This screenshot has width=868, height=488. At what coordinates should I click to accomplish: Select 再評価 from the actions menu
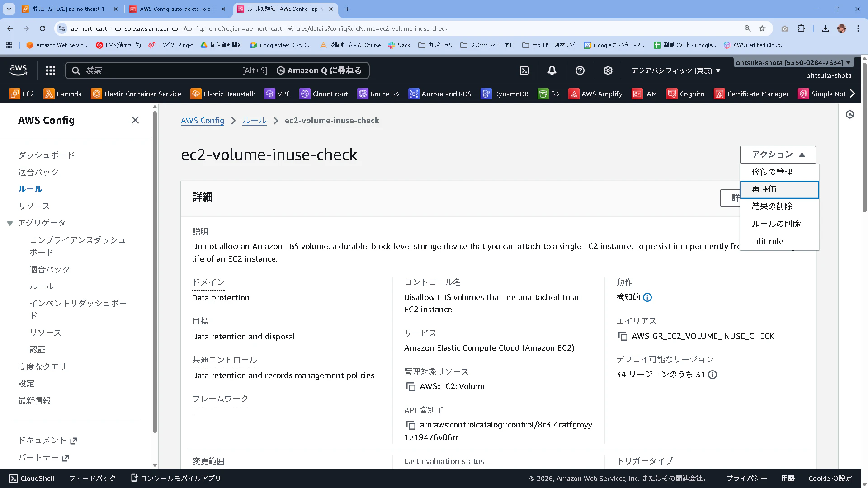pos(779,189)
